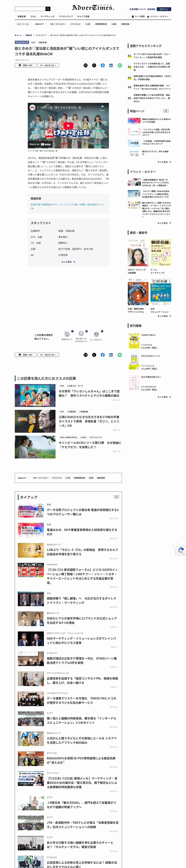
Task: Open the コラム nav item
Action: click(x=33, y=16)
